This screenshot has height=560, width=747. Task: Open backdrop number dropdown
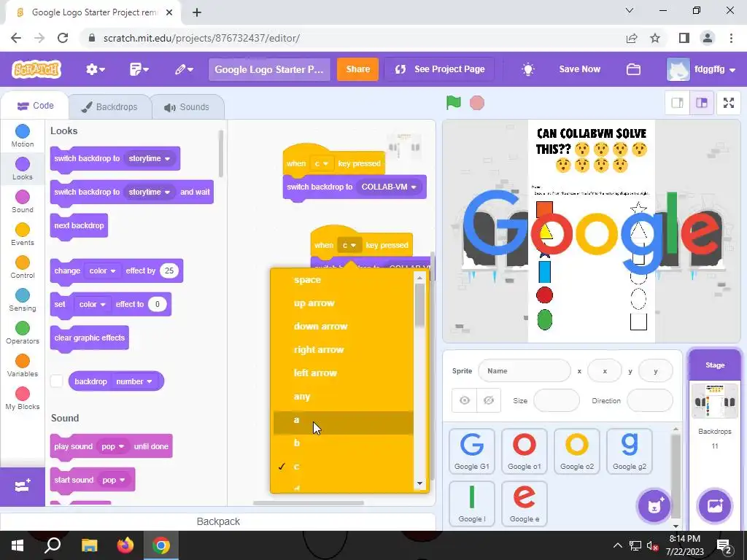134,381
